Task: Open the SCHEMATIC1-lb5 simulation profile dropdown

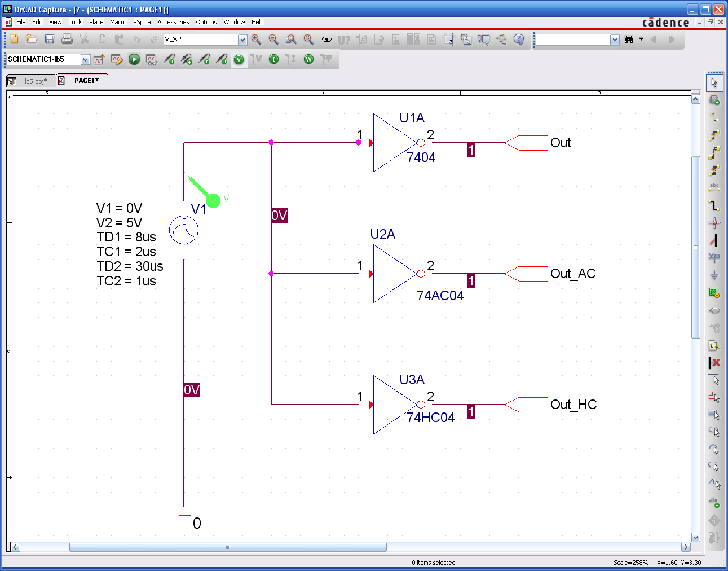Action: point(85,59)
